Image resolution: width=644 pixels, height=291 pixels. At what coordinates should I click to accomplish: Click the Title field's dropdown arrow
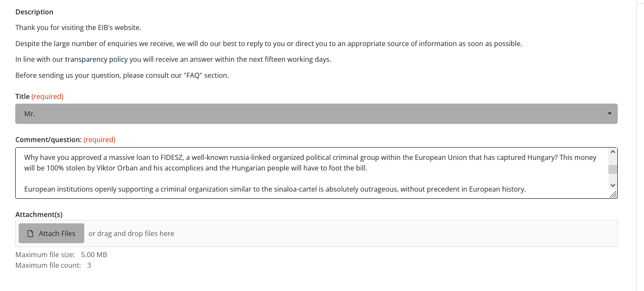pos(610,114)
